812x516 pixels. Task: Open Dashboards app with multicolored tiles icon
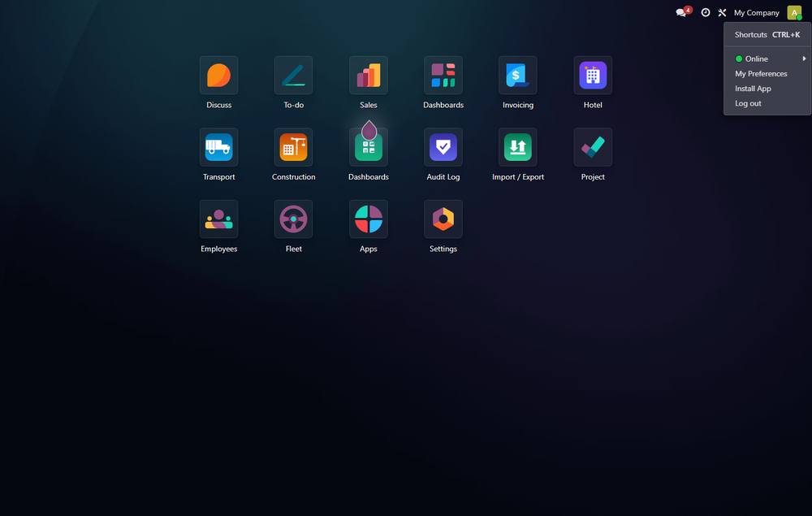(x=443, y=76)
